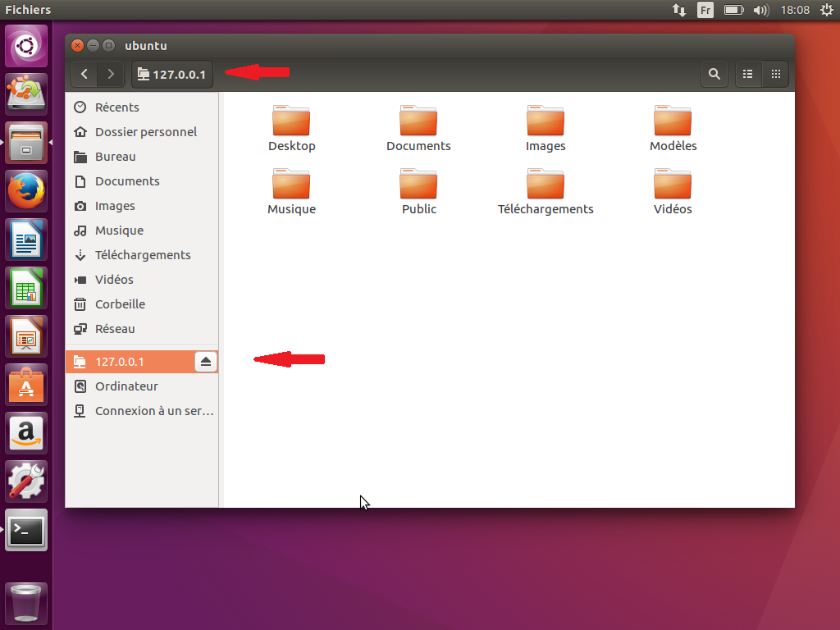Image resolution: width=840 pixels, height=630 pixels.
Task: Go forward using the right arrow button
Action: (111, 75)
